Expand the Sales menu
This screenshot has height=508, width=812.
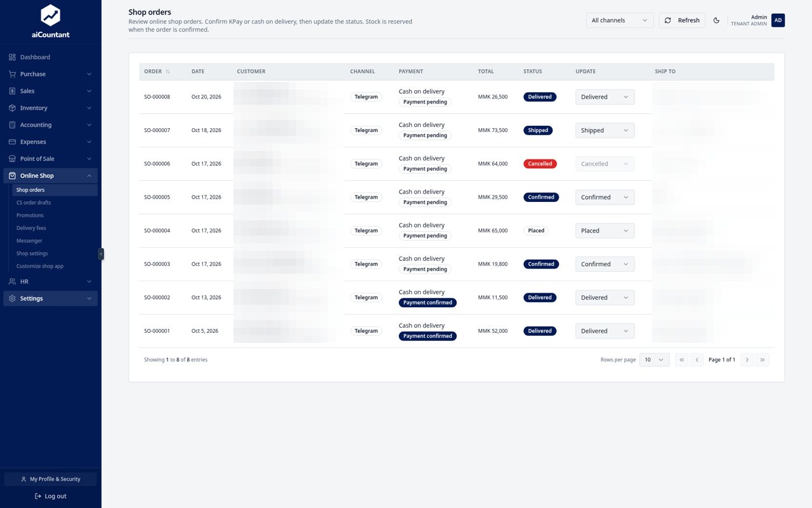(50, 91)
